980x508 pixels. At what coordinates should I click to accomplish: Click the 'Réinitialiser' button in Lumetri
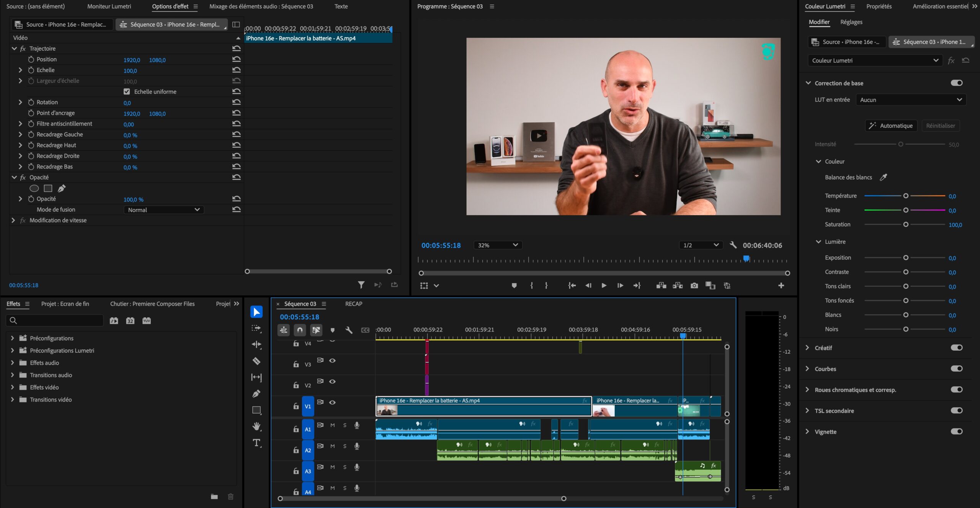click(941, 126)
